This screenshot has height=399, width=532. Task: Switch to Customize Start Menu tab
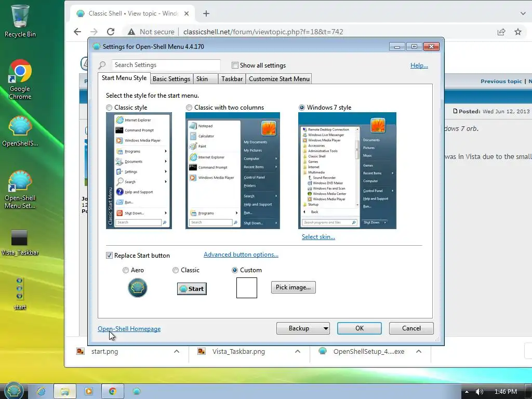click(x=279, y=79)
